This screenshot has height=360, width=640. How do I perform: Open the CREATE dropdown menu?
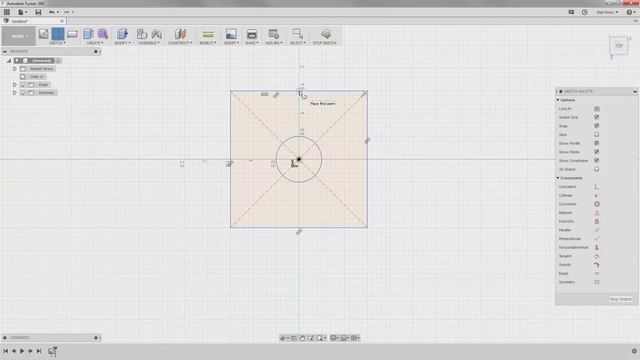(x=95, y=43)
